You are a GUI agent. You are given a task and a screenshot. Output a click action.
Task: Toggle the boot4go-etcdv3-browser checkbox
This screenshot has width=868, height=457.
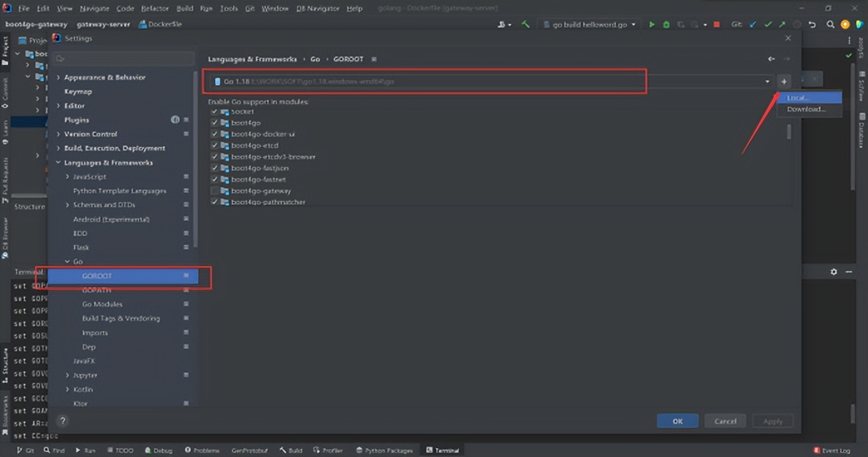(215, 156)
